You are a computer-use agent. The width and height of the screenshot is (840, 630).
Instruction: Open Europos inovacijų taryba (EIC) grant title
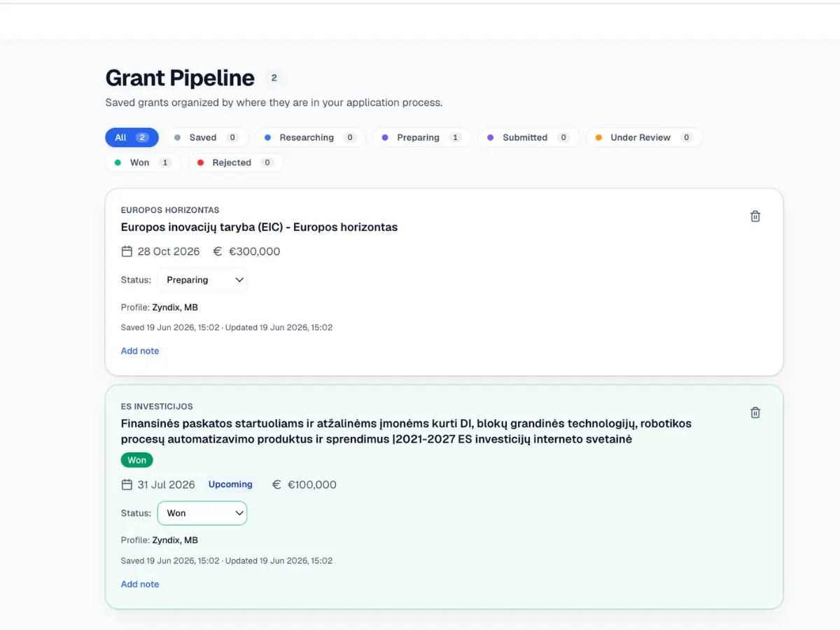(259, 227)
